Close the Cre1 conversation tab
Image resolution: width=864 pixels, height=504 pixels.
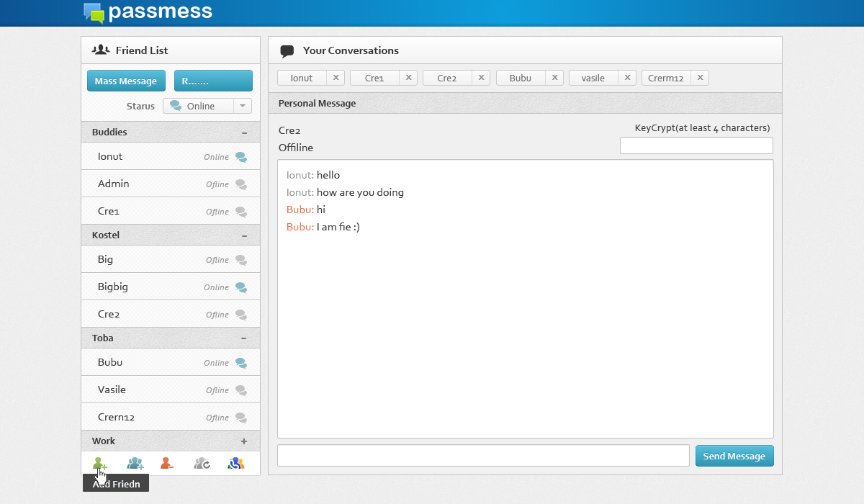coord(408,78)
